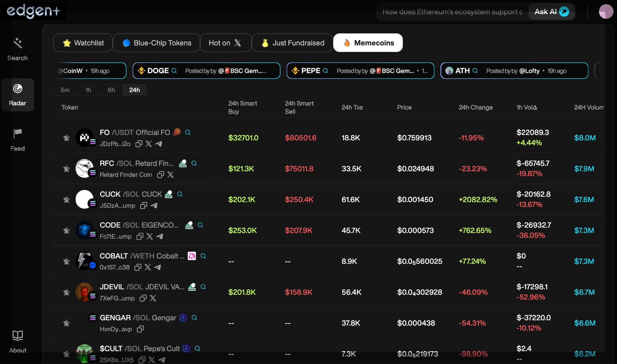
Task: Click the edgen+ logo
Action: (33, 11)
